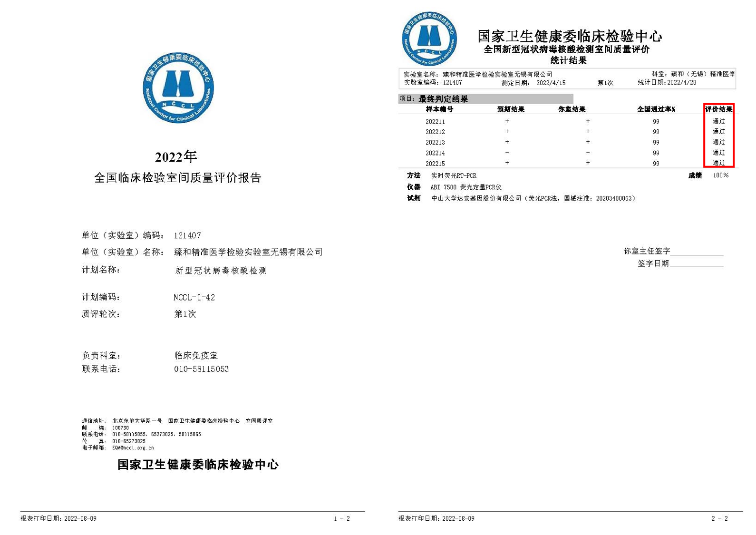This screenshot has height=535, width=756.
Task: Select the '实验室编码: 121407' value on page 2
Action: pos(433,83)
